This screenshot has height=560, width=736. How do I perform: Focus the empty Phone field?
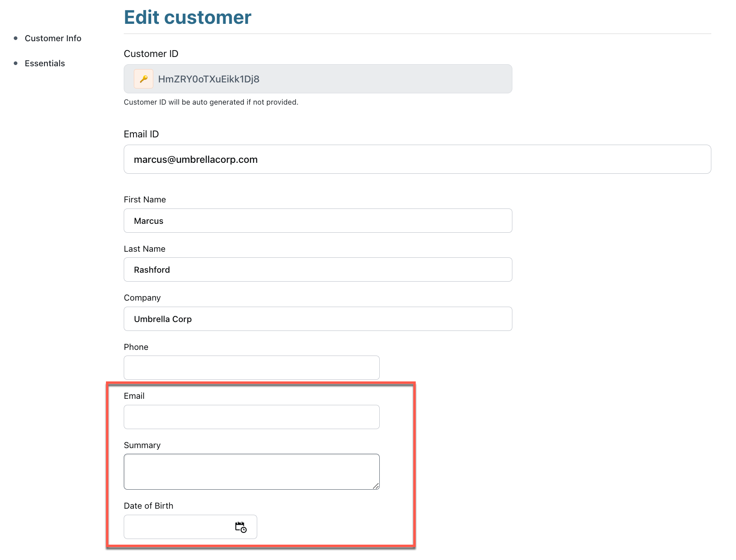pos(251,368)
